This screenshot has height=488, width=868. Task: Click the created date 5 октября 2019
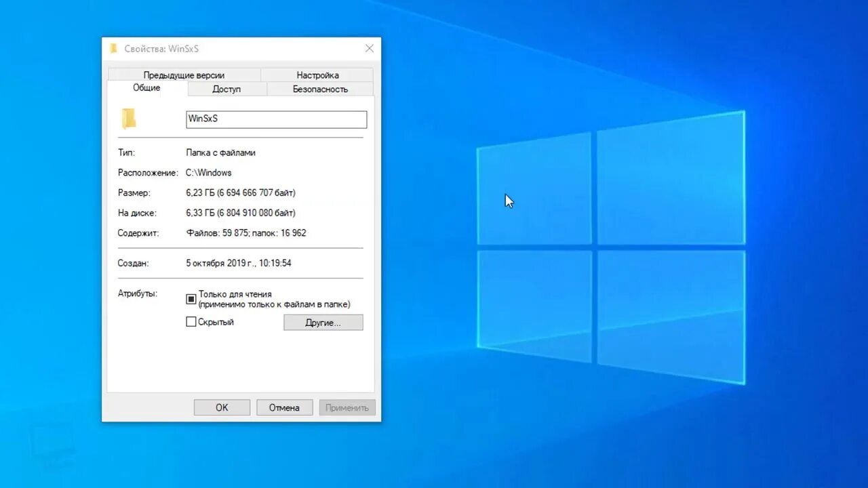coord(239,263)
